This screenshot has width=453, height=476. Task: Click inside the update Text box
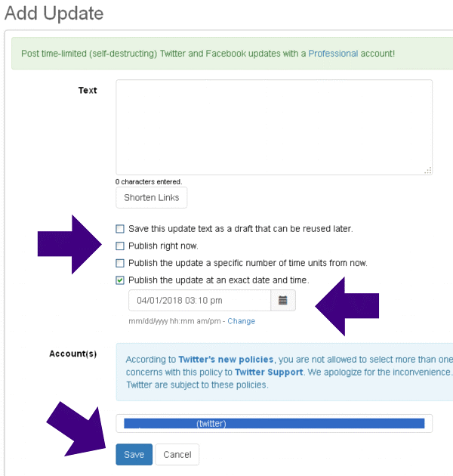[x=273, y=127]
